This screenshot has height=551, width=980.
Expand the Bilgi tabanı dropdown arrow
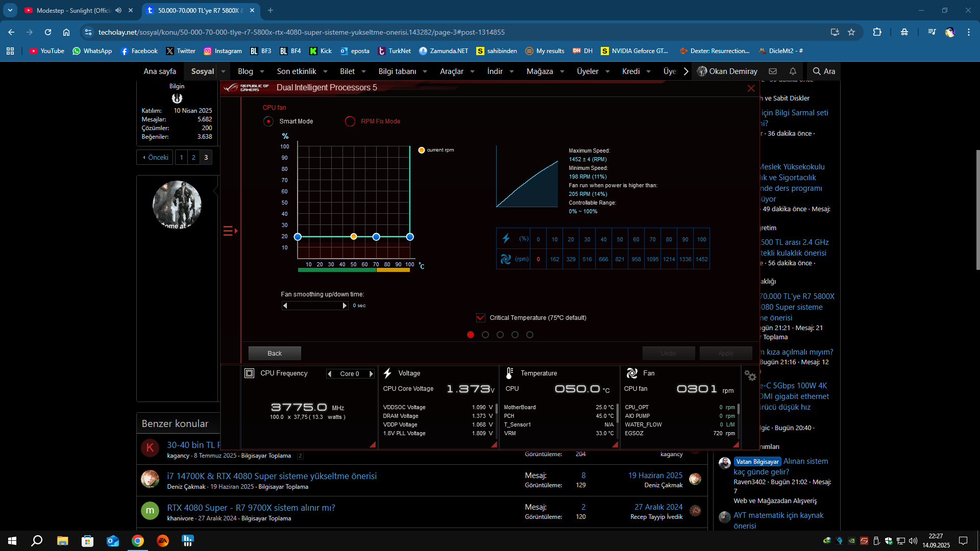point(425,71)
